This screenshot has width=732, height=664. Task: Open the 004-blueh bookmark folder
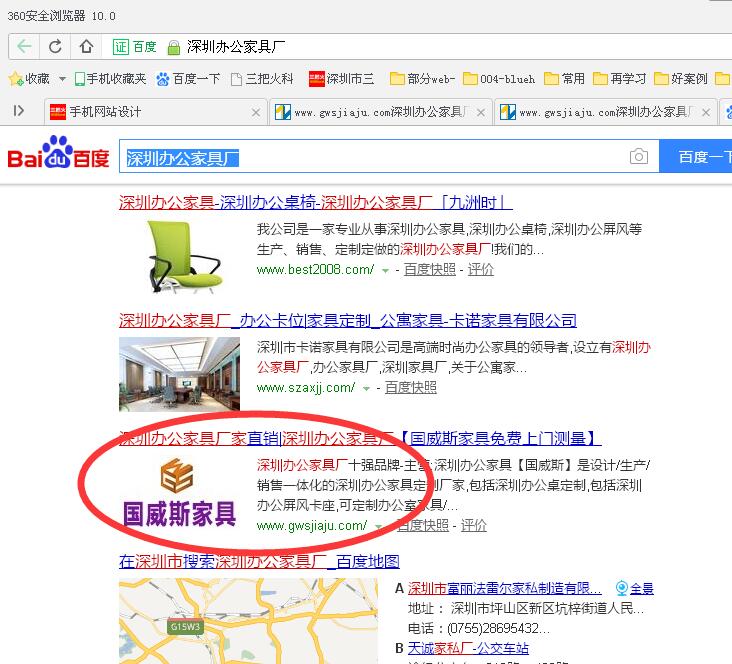[499, 79]
